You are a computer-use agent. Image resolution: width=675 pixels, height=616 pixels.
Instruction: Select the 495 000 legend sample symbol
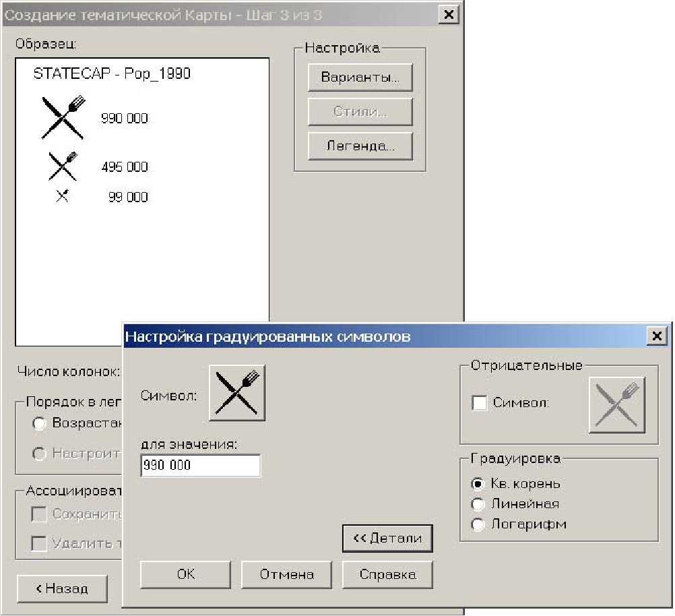click(x=64, y=166)
